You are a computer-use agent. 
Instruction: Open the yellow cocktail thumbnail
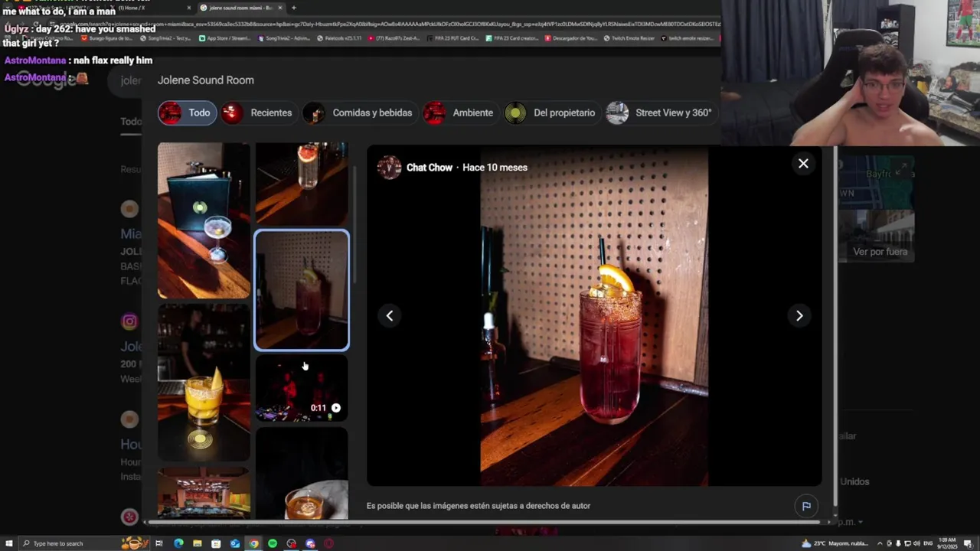204,383
